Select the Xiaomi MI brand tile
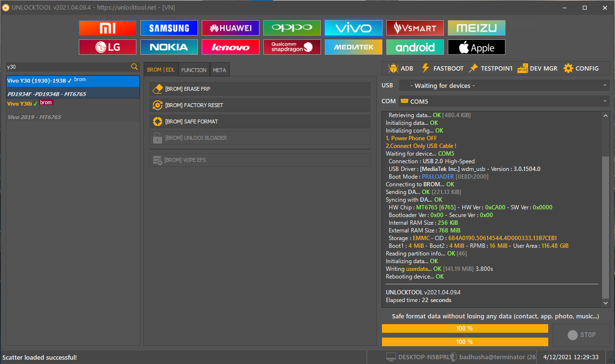The height and width of the screenshot is (364, 615). click(108, 28)
